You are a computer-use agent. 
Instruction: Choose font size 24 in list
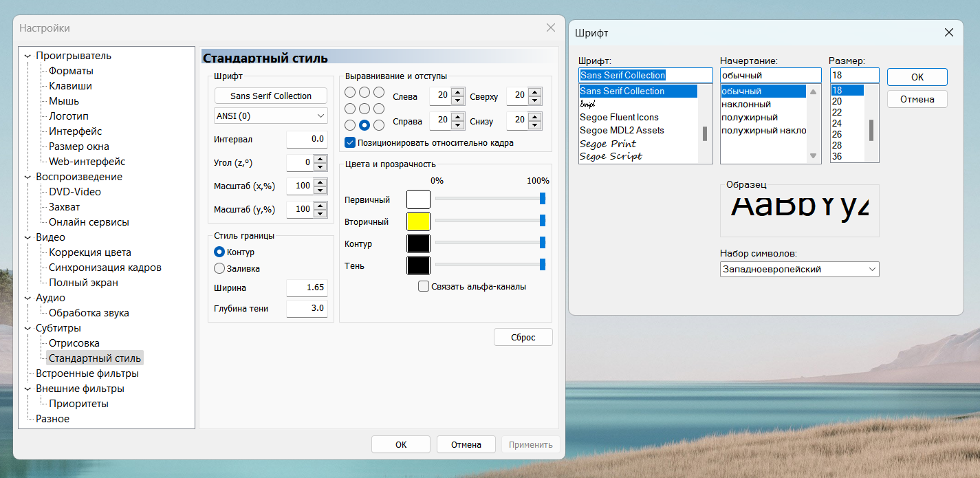[x=837, y=123]
